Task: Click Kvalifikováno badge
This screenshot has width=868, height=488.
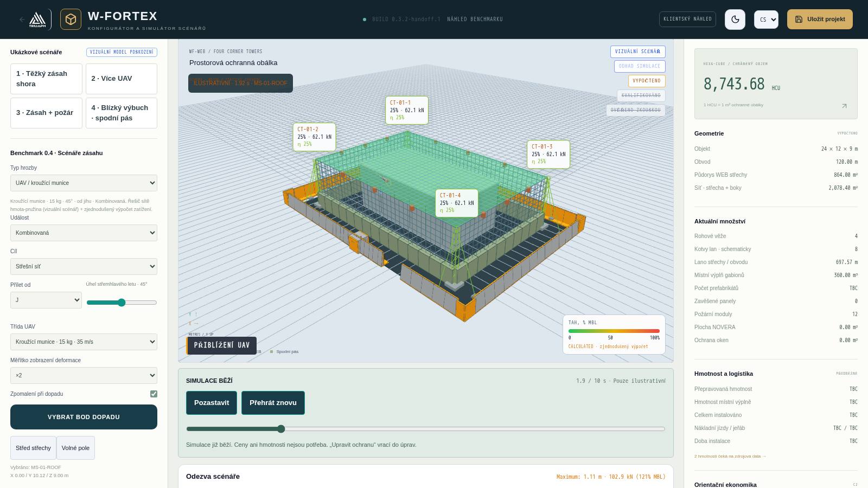Action: click(641, 95)
